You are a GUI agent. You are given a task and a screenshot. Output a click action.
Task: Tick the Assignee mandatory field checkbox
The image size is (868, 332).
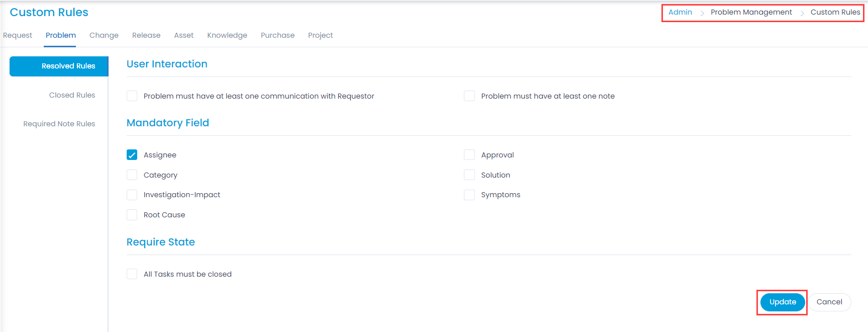point(132,155)
